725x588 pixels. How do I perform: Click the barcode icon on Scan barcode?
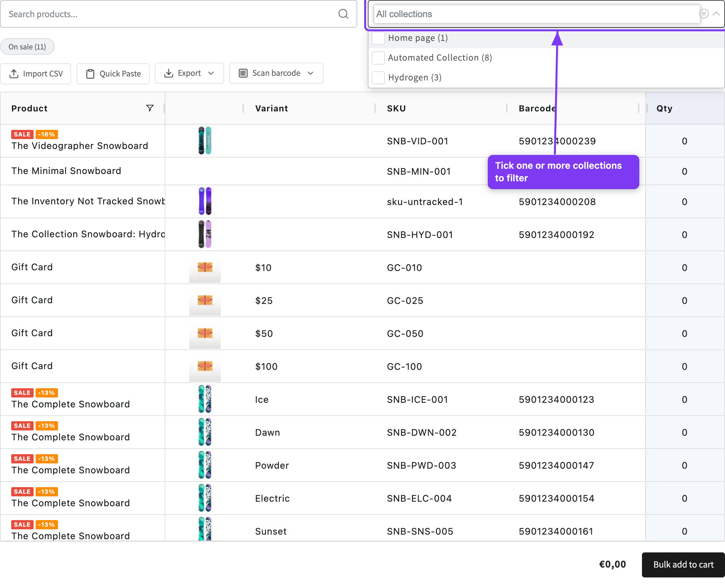point(243,73)
